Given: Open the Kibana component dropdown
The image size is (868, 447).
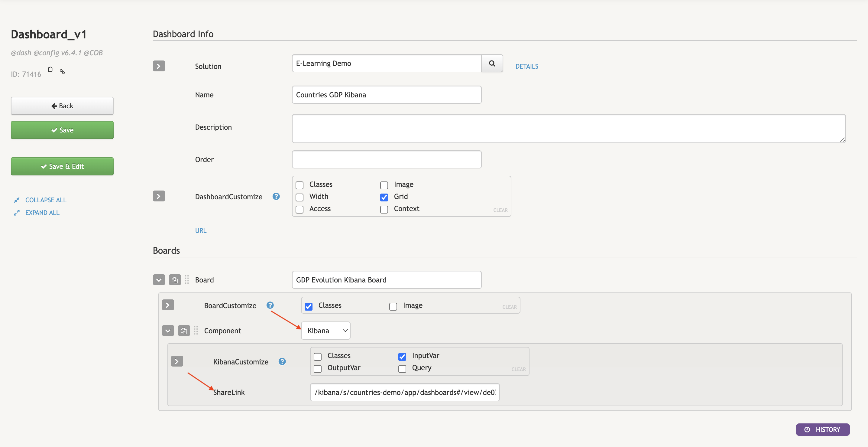Looking at the screenshot, I should coord(325,331).
